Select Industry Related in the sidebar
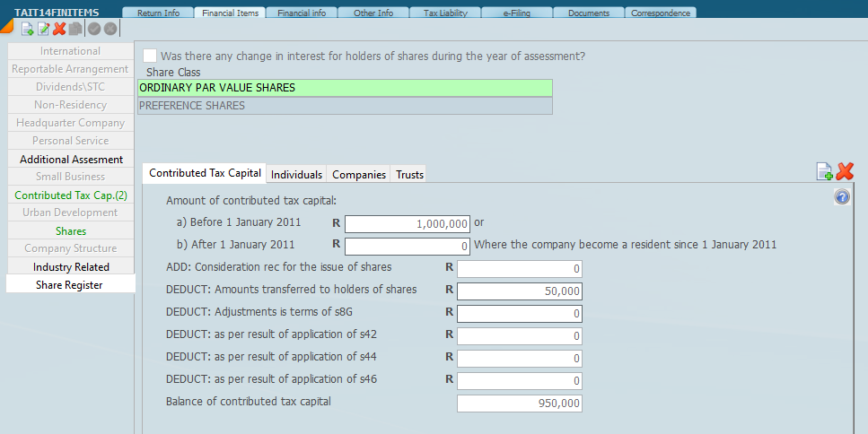 pyautogui.click(x=71, y=266)
